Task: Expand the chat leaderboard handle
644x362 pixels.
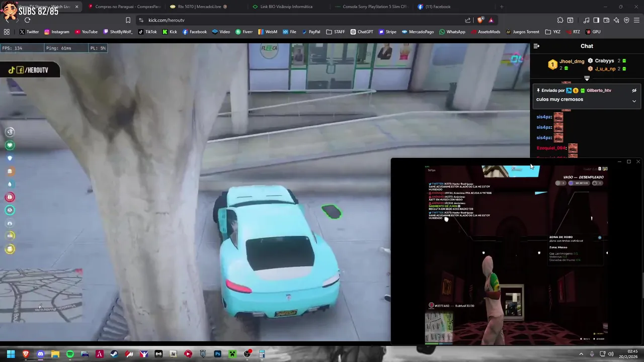Action: (587, 78)
